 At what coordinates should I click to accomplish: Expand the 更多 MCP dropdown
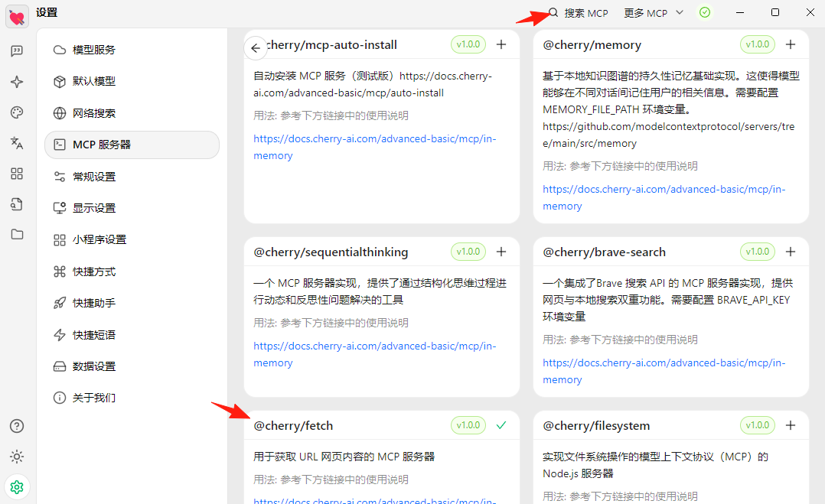pos(654,13)
